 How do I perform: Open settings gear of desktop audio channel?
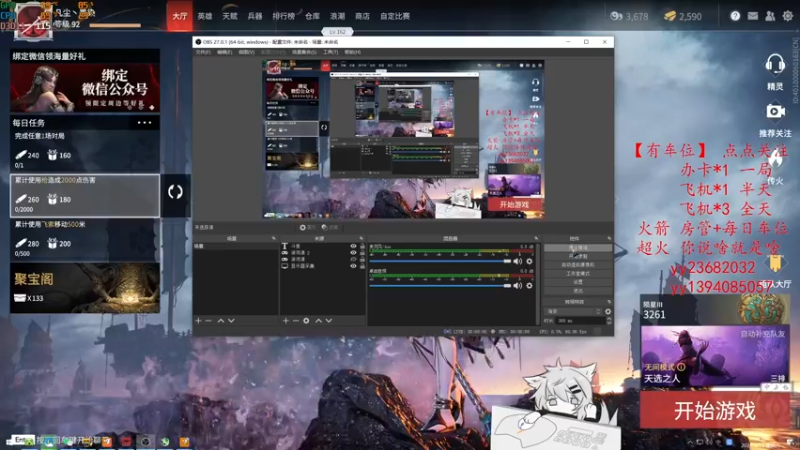[x=529, y=286]
